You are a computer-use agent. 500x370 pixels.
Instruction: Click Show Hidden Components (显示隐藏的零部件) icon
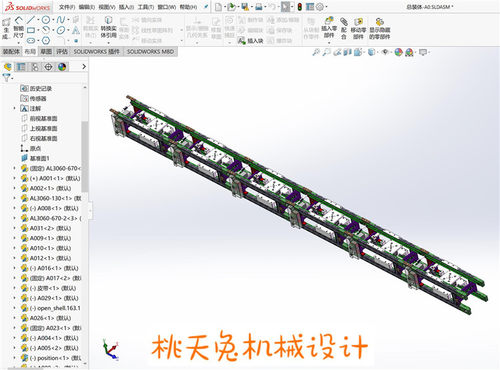pos(379,22)
